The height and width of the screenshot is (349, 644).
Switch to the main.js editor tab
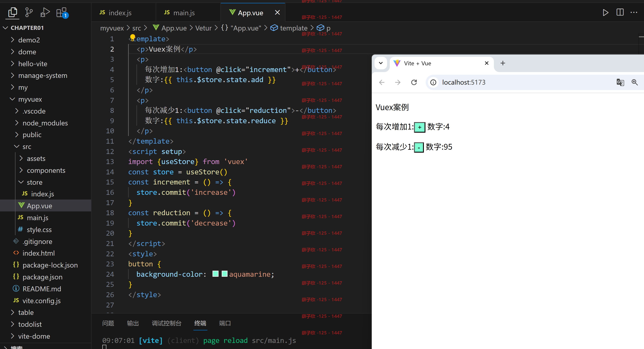pyautogui.click(x=188, y=13)
